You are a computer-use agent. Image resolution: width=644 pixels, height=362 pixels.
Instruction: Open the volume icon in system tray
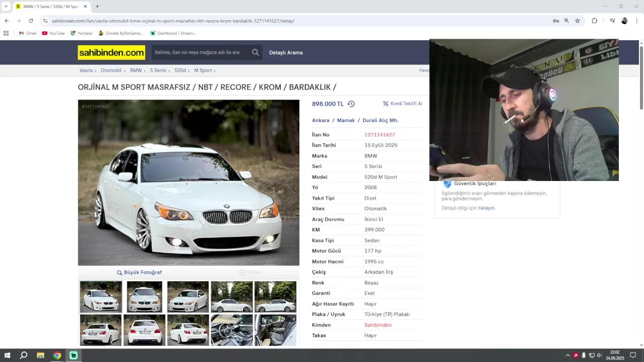[x=599, y=355]
